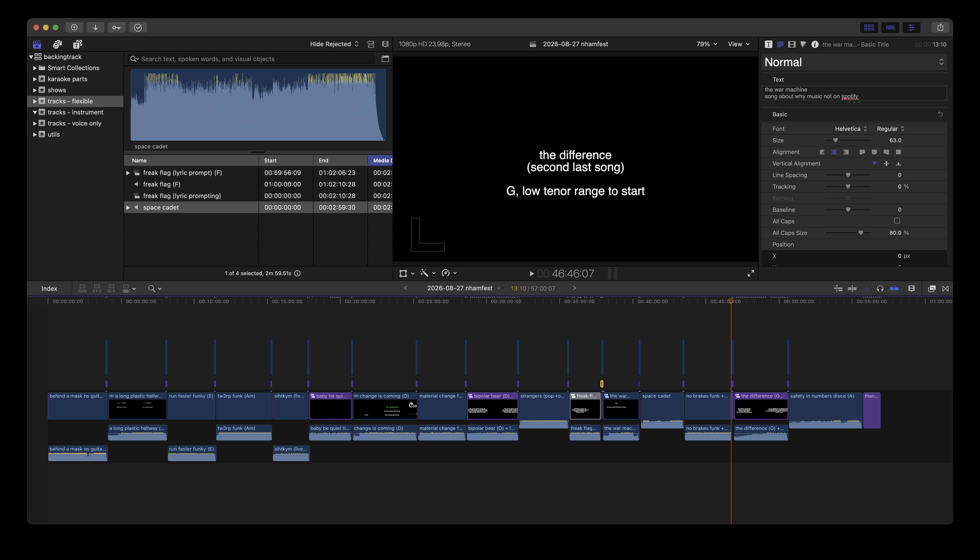
Task: Sort by the End column header
Action: coord(340,160)
